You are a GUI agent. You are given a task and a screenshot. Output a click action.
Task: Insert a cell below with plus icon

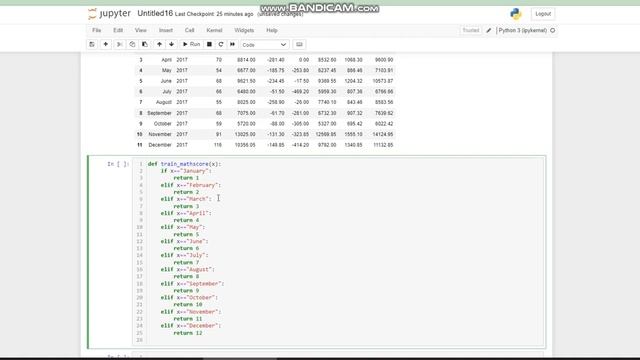105,44
